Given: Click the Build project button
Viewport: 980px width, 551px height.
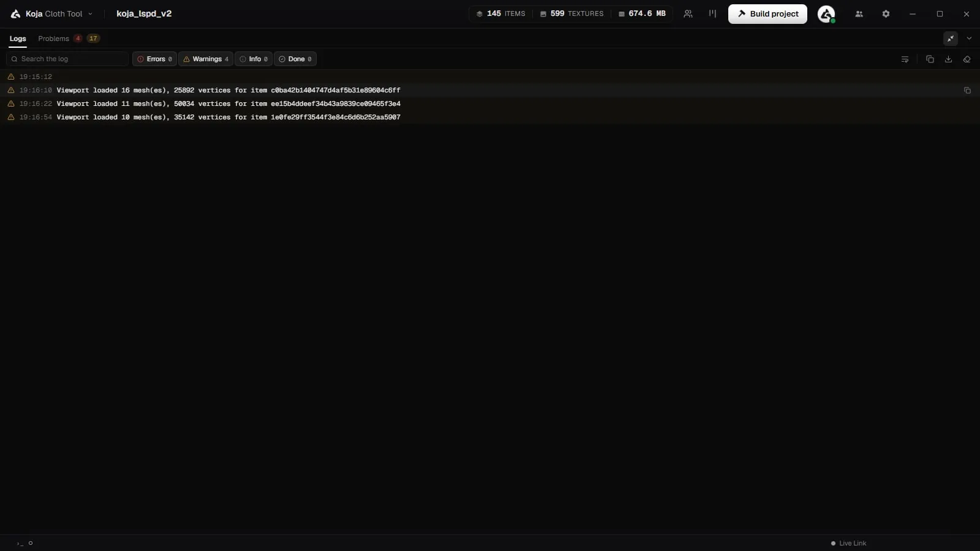Looking at the screenshot, I should coord(767,13).
